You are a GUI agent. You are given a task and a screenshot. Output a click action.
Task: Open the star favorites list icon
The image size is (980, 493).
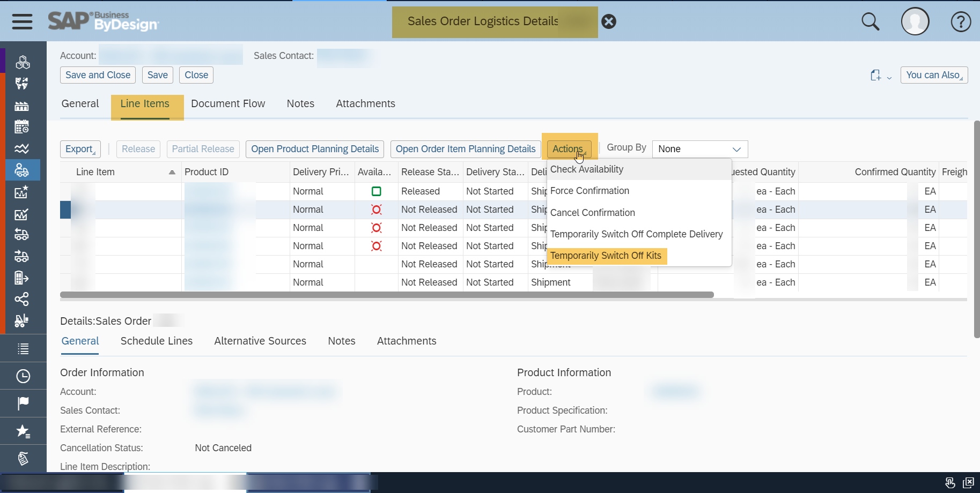point(23,431)
